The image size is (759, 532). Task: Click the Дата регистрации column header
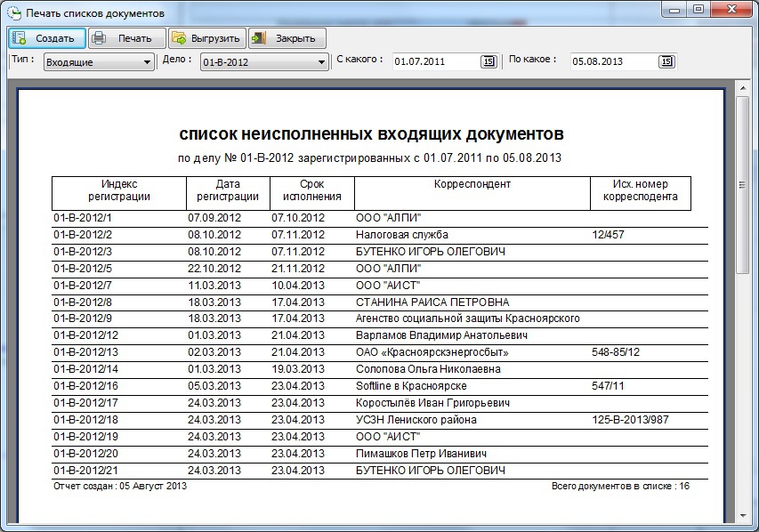(228, 193)
